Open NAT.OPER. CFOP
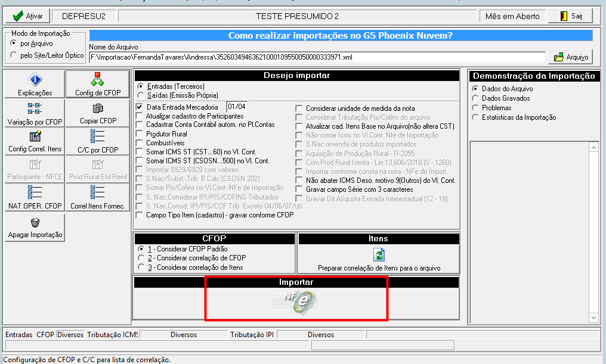Viewport: 606px width, 364px height. 35,198
